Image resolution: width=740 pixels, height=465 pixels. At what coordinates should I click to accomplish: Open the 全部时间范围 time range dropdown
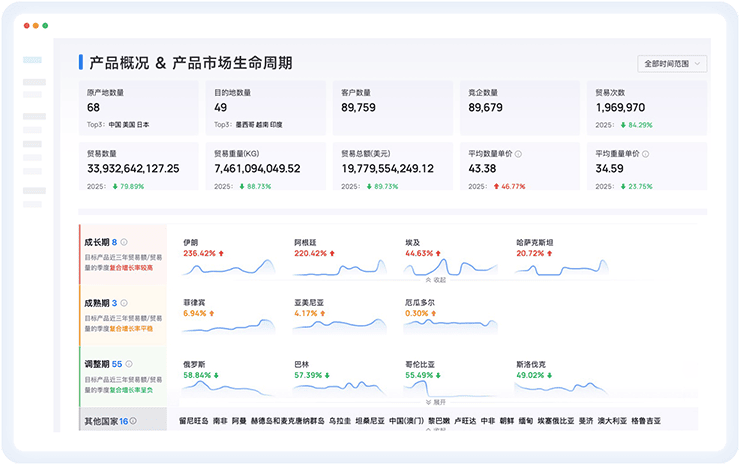pyautogui.click(x=673, y=64)
